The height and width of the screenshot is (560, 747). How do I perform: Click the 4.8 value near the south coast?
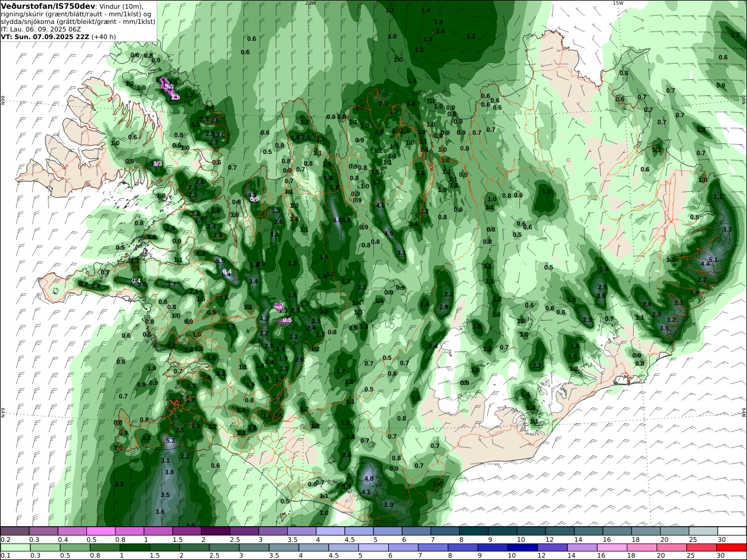(x=369, y=478)
